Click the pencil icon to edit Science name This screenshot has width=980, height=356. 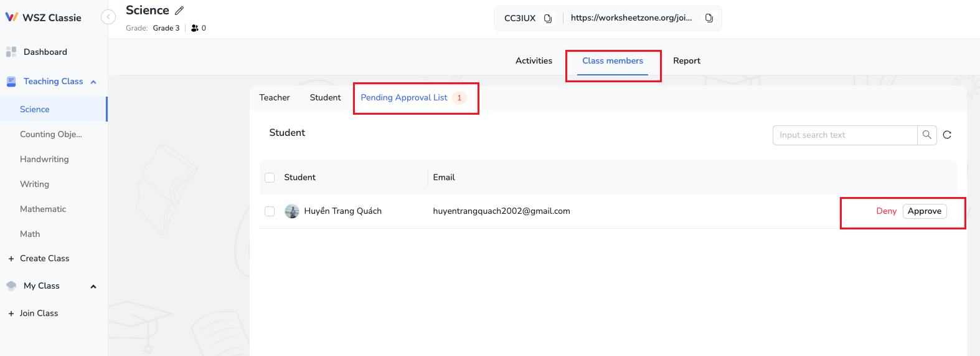(179, 11)
